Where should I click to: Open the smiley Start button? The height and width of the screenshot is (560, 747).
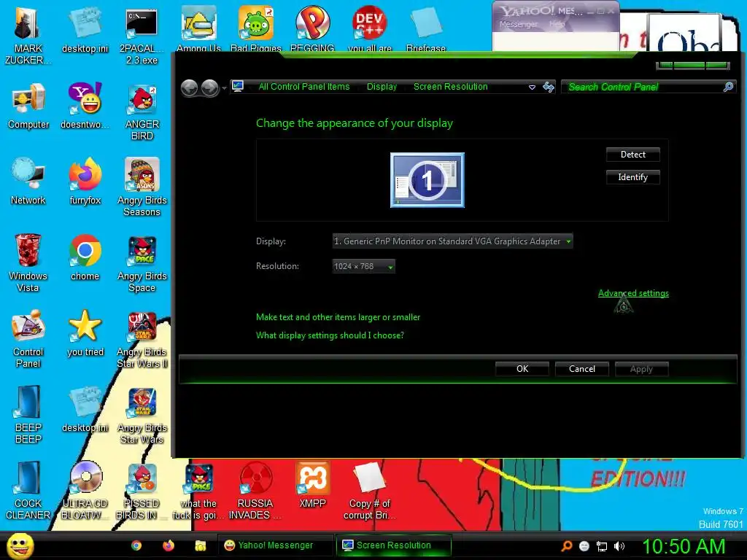(20, 545)
